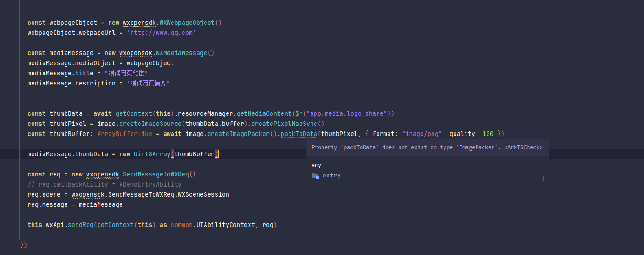Viewport: 644px width, 255px height.
Task: Click the "测试网页链接" title string
Action: 126,74
